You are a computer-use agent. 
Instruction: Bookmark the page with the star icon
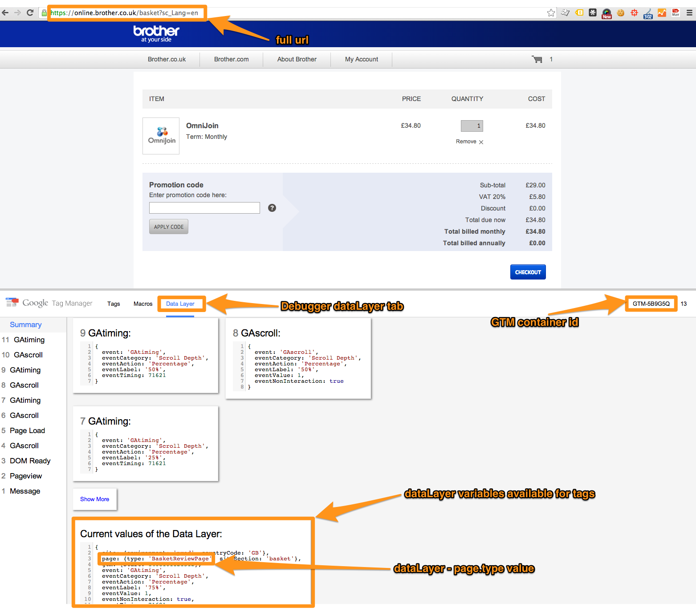click(x=551, y=13)
